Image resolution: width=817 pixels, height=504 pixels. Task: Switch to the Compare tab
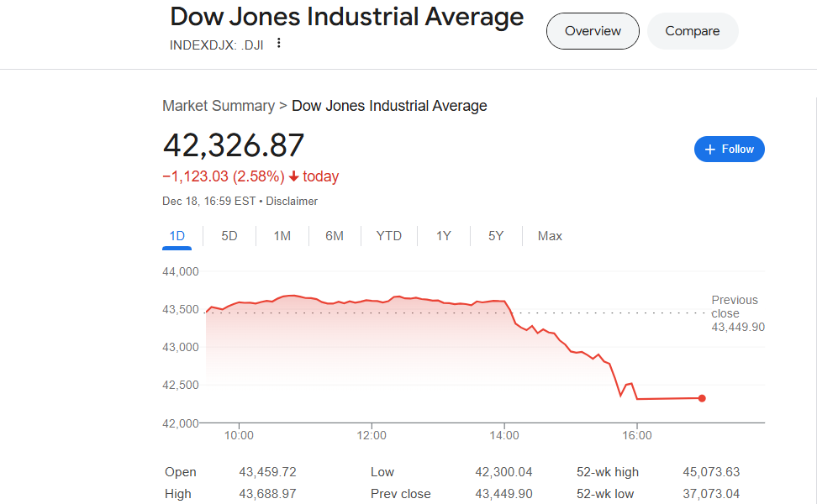692,31
